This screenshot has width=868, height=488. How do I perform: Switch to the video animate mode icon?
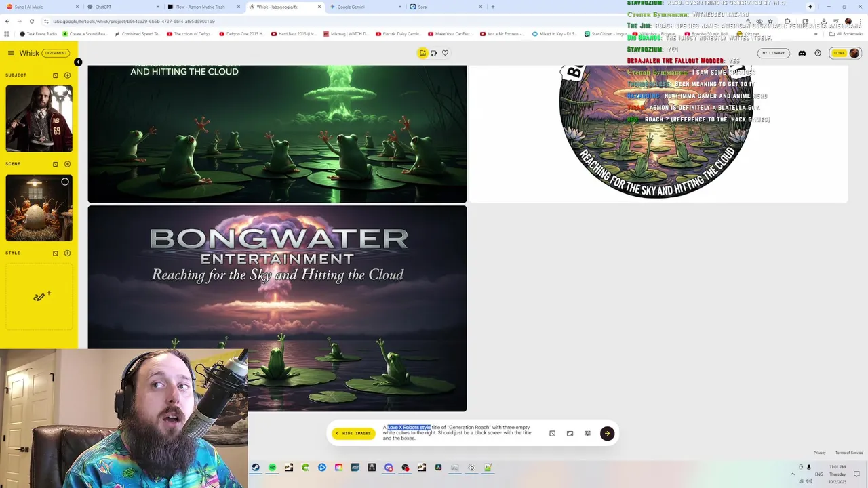434,53
